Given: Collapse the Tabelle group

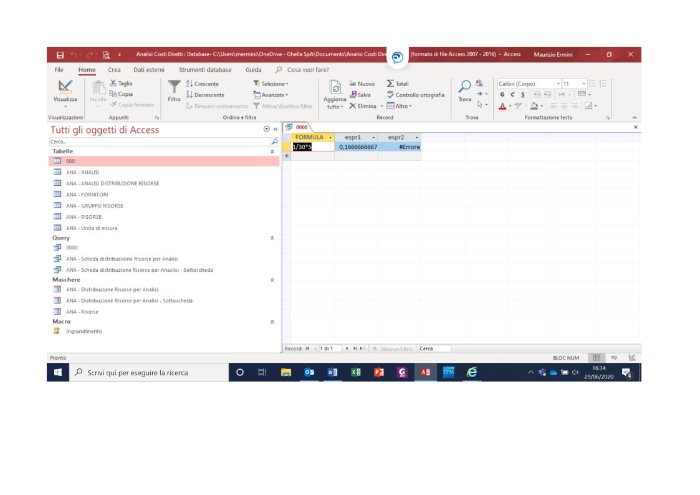Looking at the screenshot, I should click(272, 151).
